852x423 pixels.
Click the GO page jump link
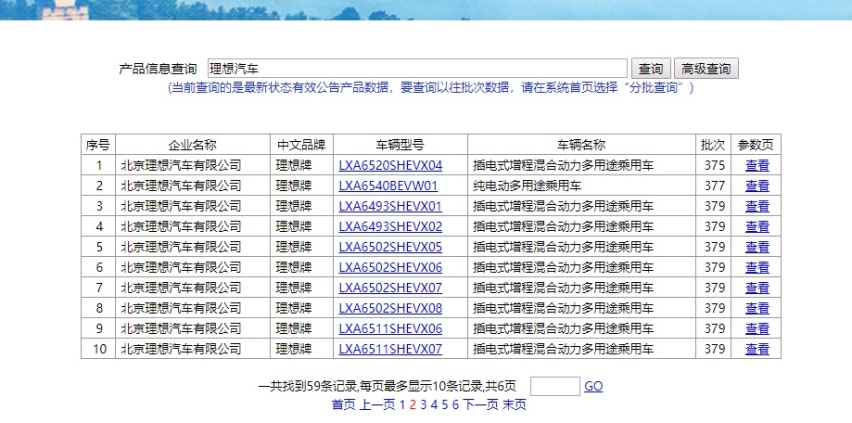tap(593, 387)
